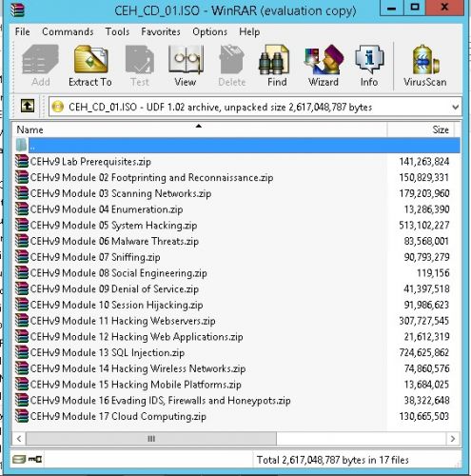
Task: Select CEHv9 Module 13 SQL Injection.zip
Action: pyautogui.click(x=108, y=352)
